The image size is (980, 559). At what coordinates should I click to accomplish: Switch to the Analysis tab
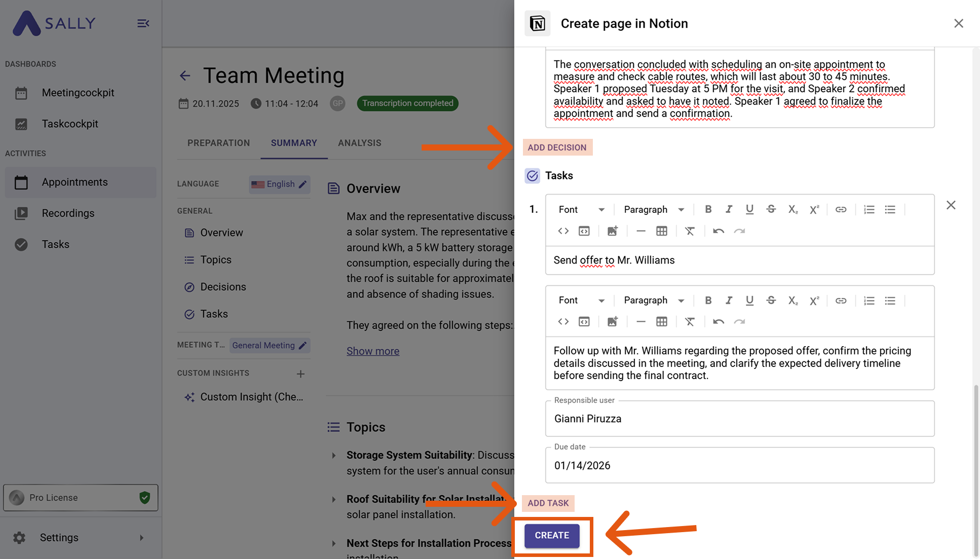359,143
